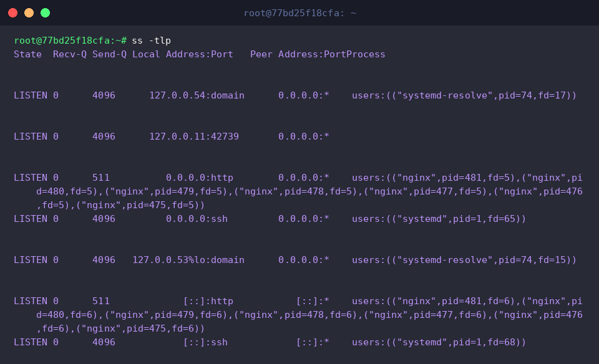This screenshot has height=364, width=599.
Task: Click the nginx entry pid=478,fd=6
Action: pos(295,315)
